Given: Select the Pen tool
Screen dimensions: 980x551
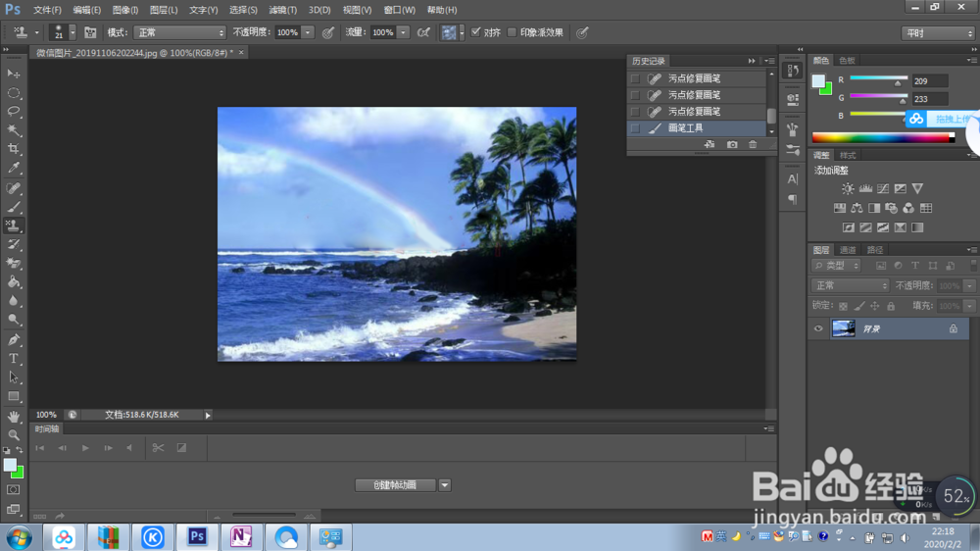Looking at the screenshot, I should point(13,340).
